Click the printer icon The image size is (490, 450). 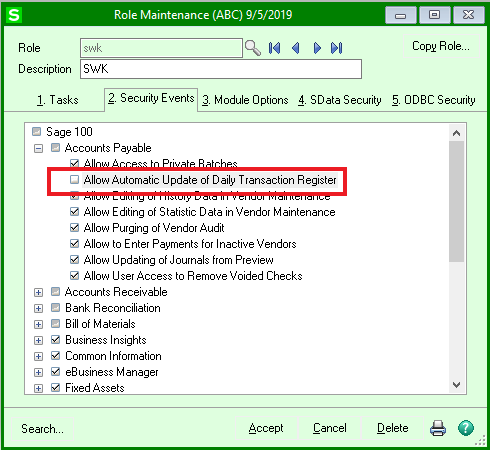[438, 428]
